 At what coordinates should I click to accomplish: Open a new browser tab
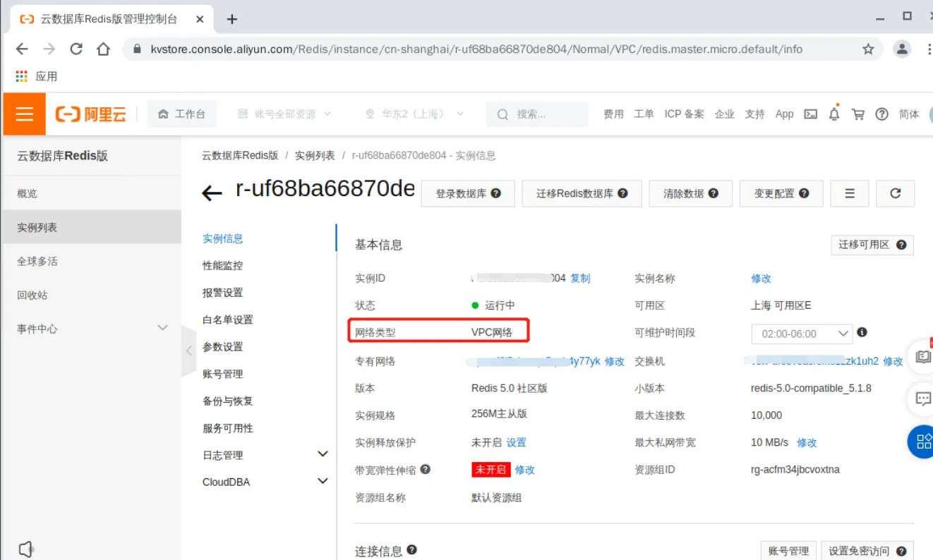[x=232, y=19]
